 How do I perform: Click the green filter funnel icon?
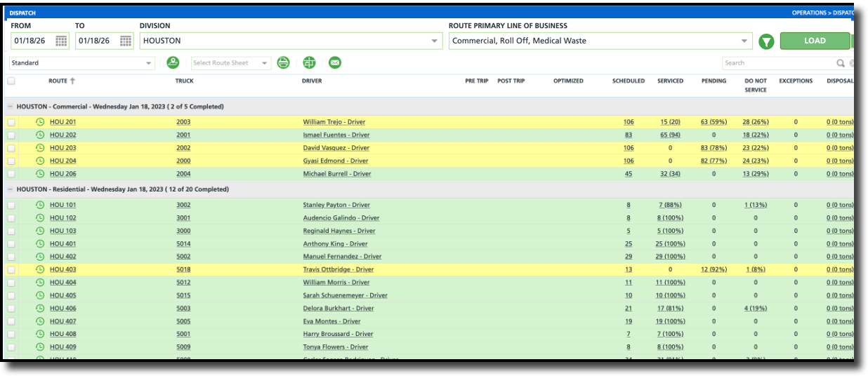click(x=766, y=41)
